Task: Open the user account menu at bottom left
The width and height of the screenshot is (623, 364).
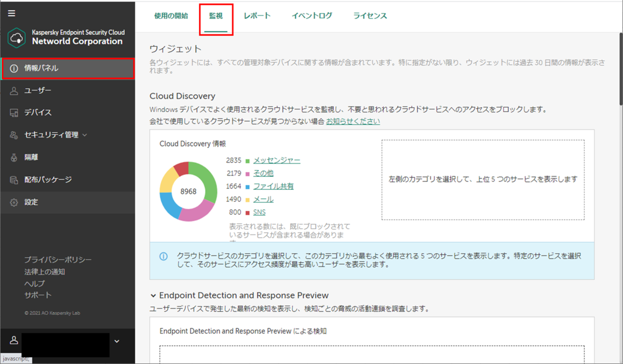Action: coord(13,341)
